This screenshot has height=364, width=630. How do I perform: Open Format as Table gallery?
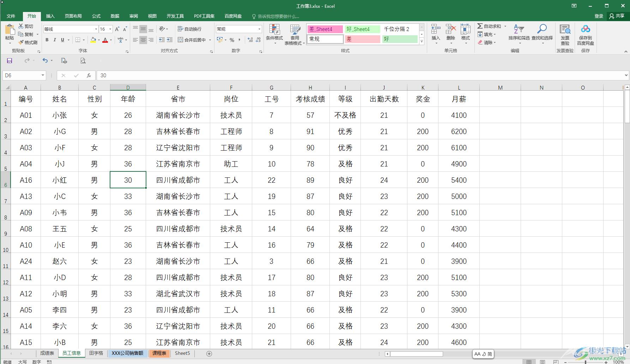pos(295,35)
